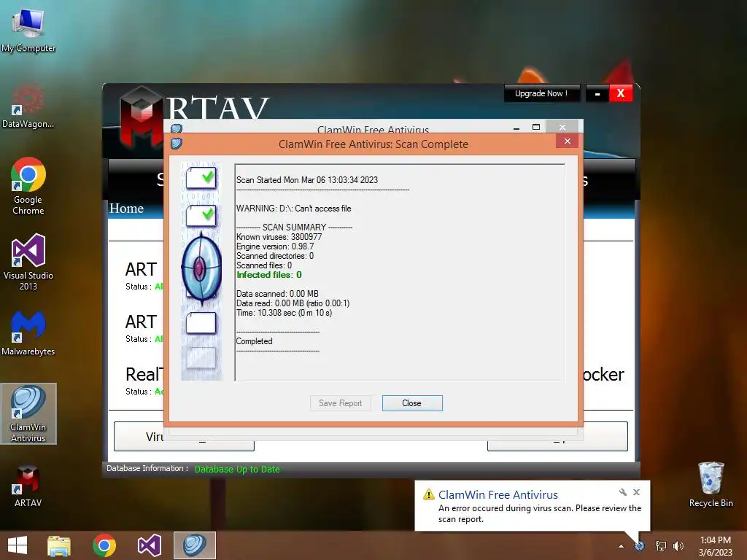Open Google Chrome desktop shortcut
The width and height of the screenshot is (747, 560).
click(28, 186)
